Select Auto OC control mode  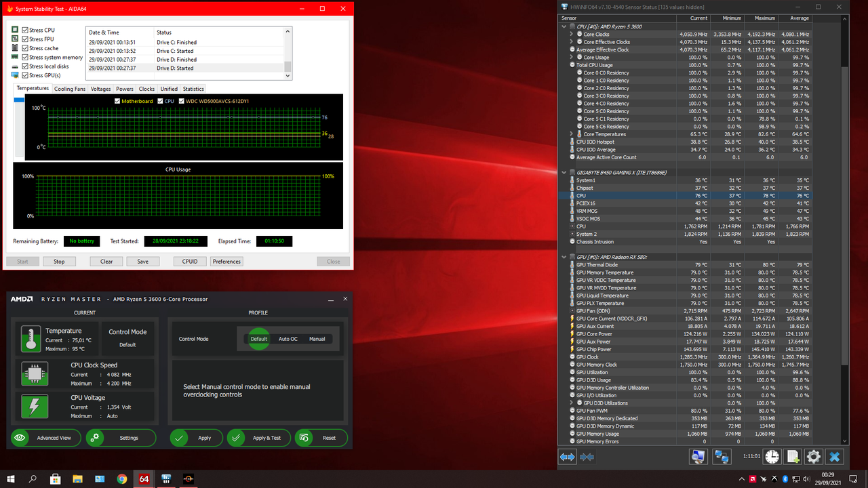click(x=288, y=339)
